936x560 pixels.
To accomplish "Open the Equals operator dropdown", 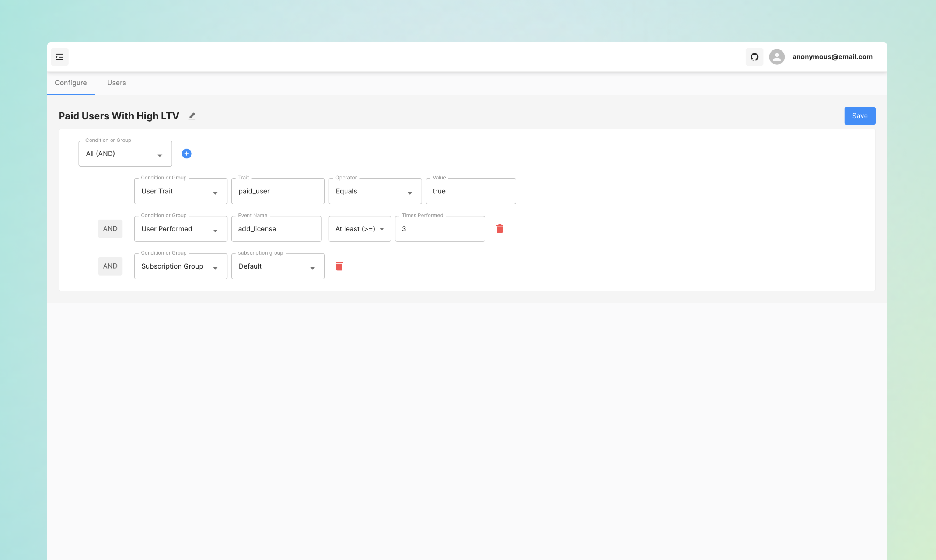I will (x=375, y=191).
